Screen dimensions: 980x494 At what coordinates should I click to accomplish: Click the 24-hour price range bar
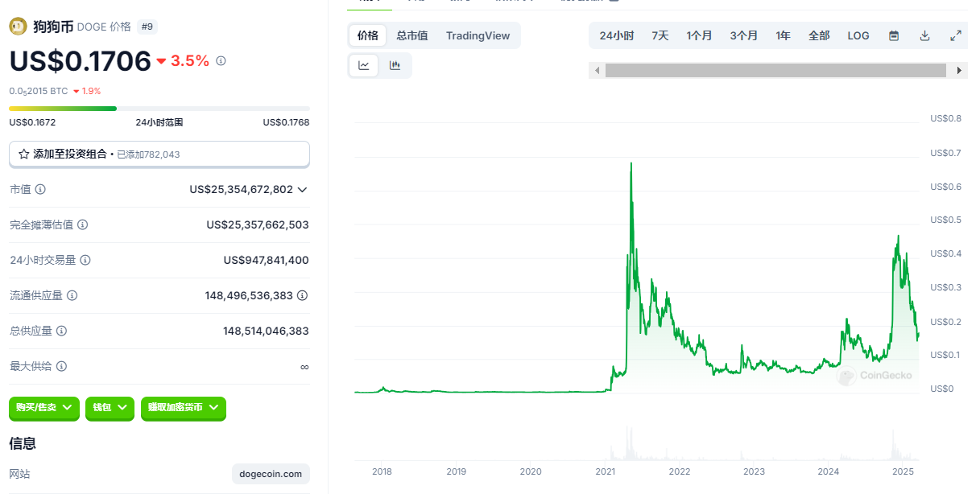coord(159,108)
